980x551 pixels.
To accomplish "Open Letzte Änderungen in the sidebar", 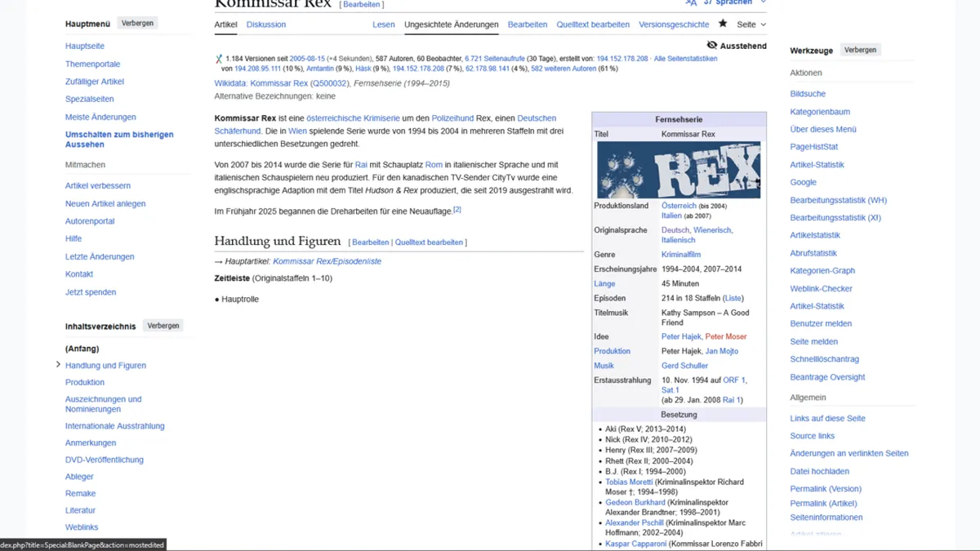I will tap(100, 256).
